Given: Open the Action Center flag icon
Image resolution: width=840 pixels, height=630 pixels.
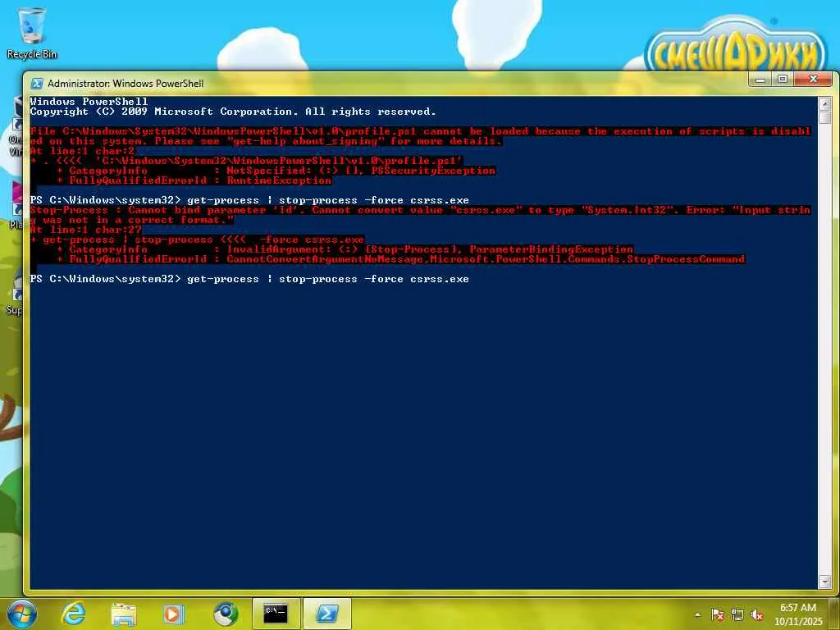Looking at the screenshot, I should [x=717, y=615].
